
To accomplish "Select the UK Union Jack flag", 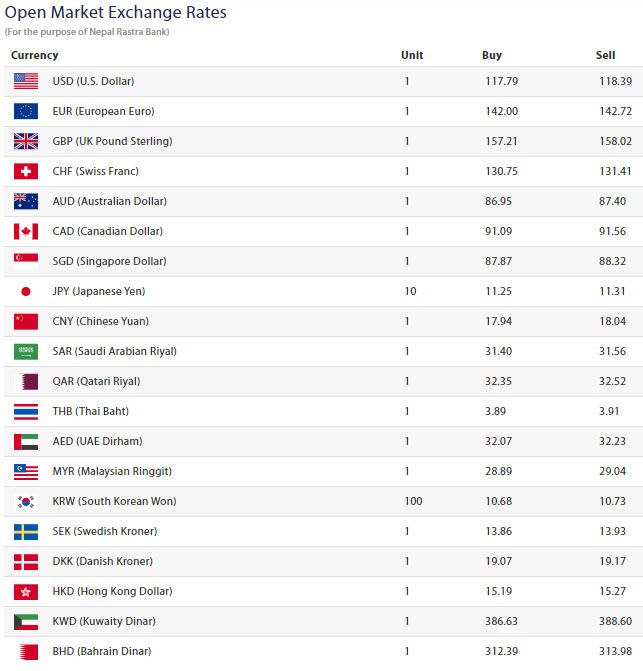I will pyautogui.click(x=26, y=141).
